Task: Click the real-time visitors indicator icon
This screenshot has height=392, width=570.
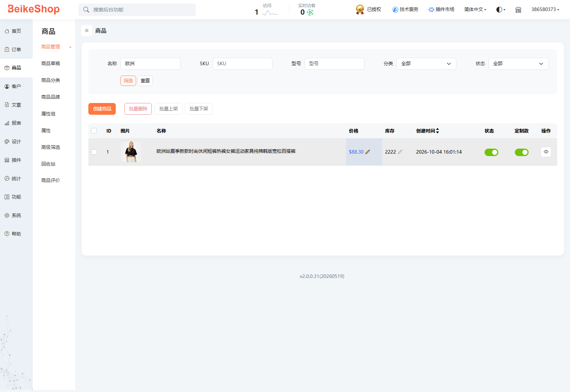Action: (310, 12)
